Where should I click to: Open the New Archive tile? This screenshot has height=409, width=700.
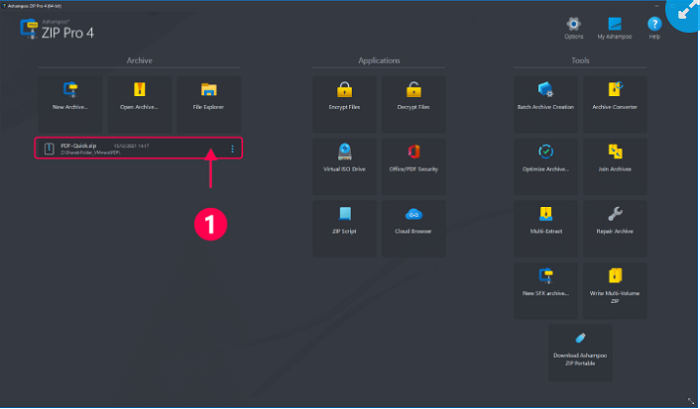click(x=70, y=104)
